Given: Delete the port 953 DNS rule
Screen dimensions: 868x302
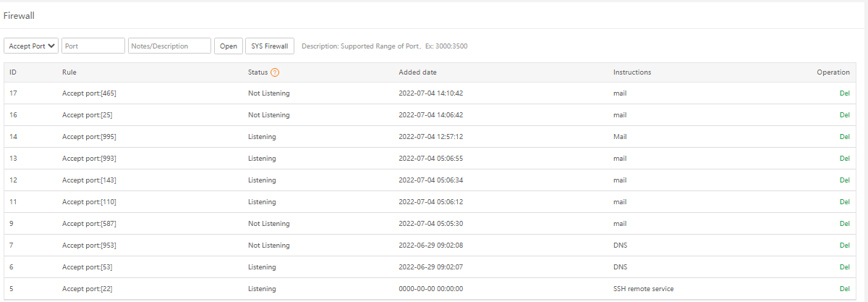Looking at the screenshot, I should point(844,246).
